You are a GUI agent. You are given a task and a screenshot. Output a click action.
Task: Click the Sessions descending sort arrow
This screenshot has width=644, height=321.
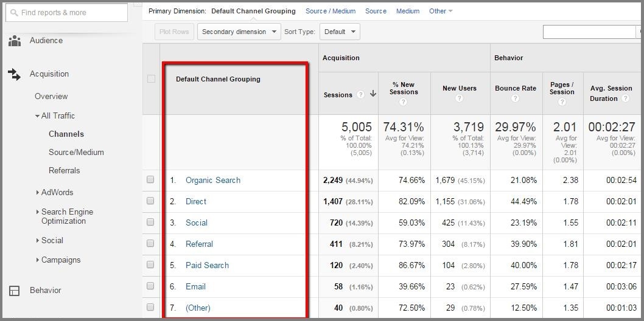pos(373,94)
